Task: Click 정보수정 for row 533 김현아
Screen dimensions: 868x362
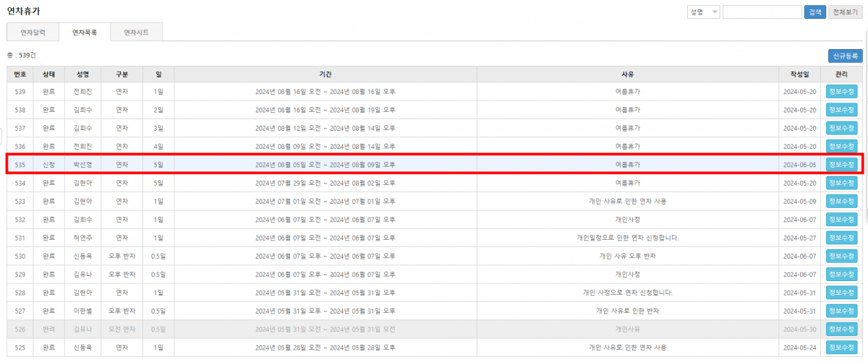Action: click(x=841, y=201)
